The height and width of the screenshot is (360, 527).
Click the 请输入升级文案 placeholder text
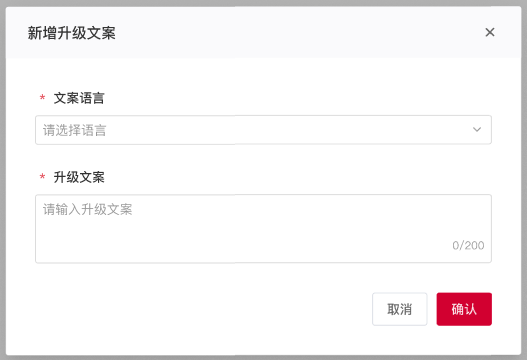[x=87, y=209]
